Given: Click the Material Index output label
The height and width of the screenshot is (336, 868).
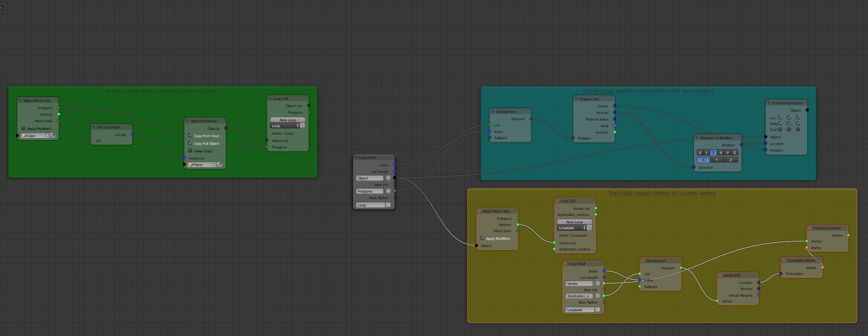Looking at the screenshot, I should pos(597,119).
